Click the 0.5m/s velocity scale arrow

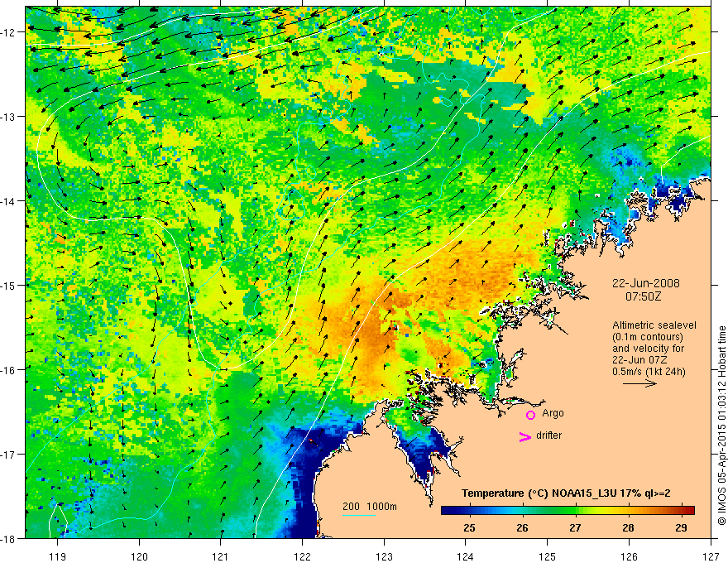tap(639, 383)
